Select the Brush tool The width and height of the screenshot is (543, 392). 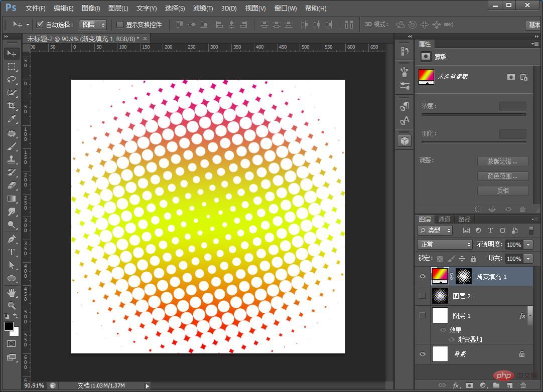[12, 146]
